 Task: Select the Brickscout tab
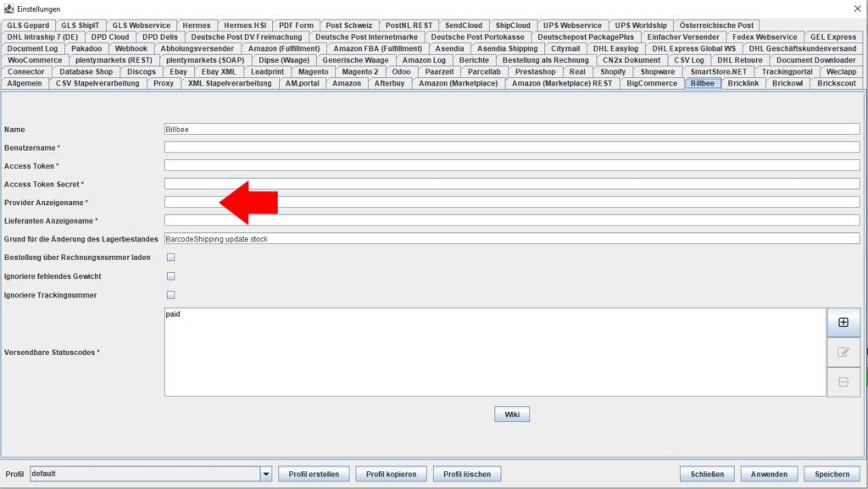tap(836, 83)
